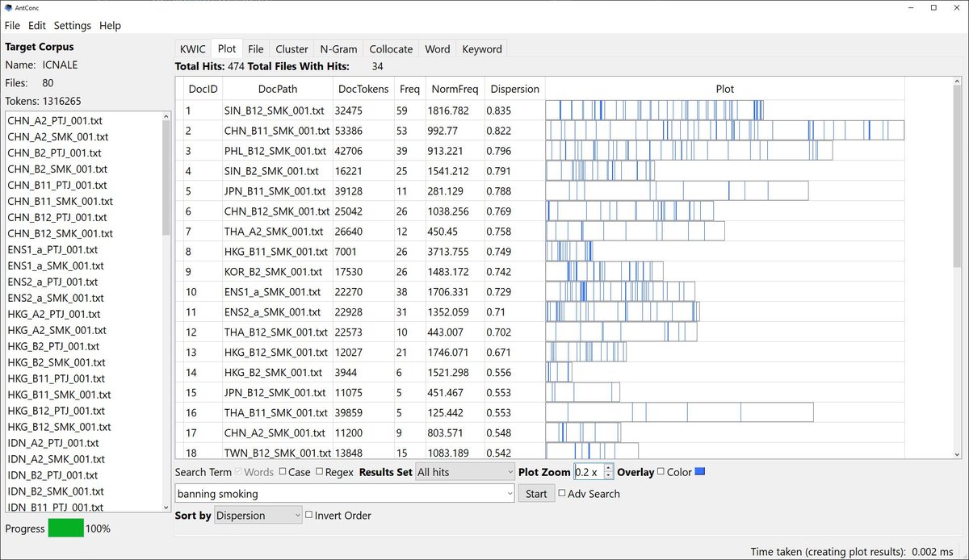Sort by the NormFreq column header
Image resolution: width=969 pixels, height=560 pixels.
455,89
